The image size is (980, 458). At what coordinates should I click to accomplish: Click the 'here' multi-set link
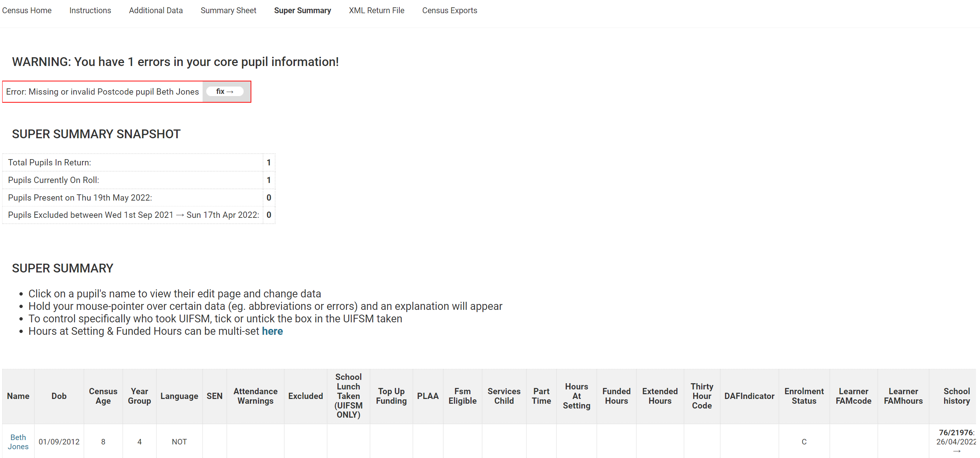tap(272, 331)
